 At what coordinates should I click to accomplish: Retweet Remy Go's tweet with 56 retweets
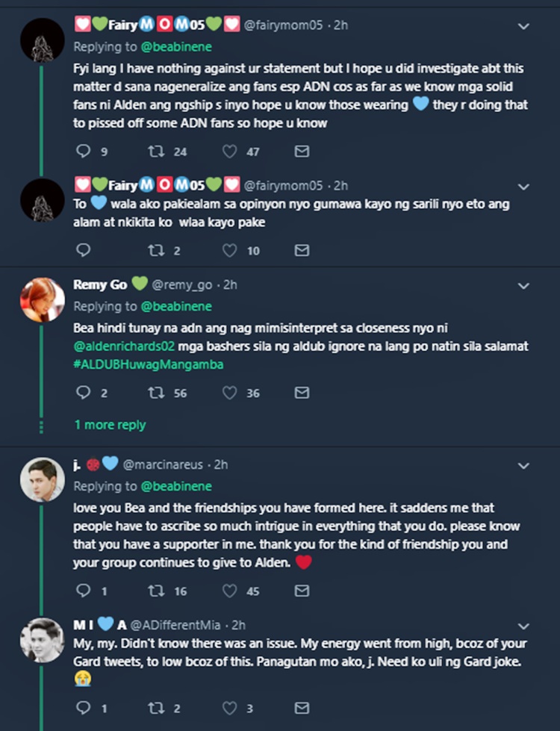pos(158,393)
